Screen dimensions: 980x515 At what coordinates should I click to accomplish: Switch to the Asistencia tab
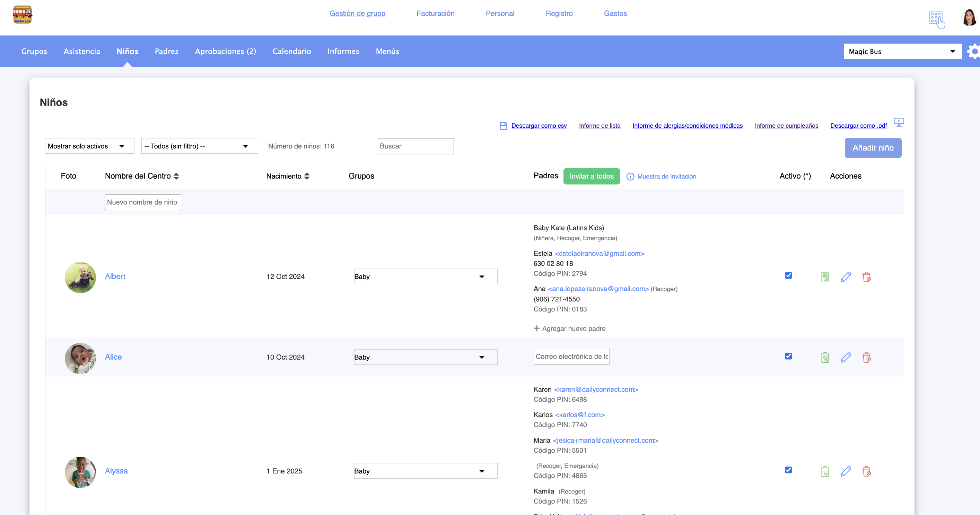(82, 51)
